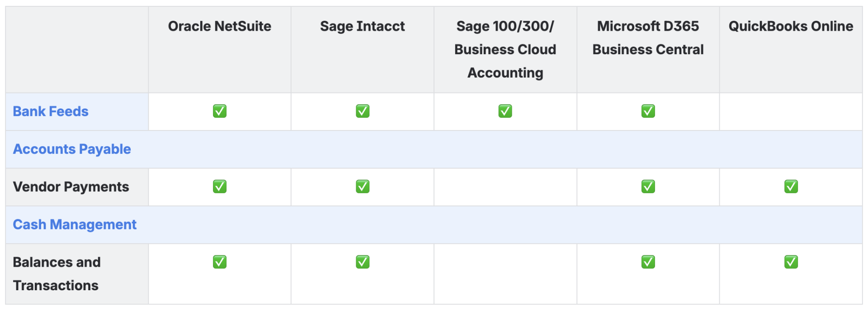This screenshot has height=311, width=868.
Task: Click Bank Feeds checkmark for Oracle NetSuite
Action: [220, 111]
